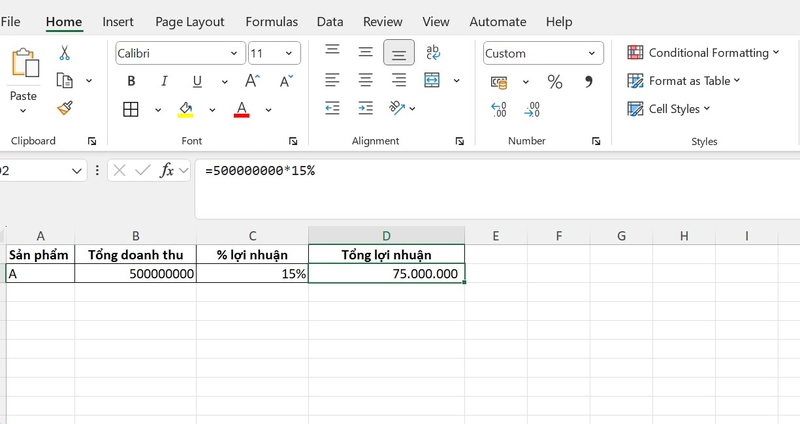Apply borders with the Borders icon

(x=131, y=109)
